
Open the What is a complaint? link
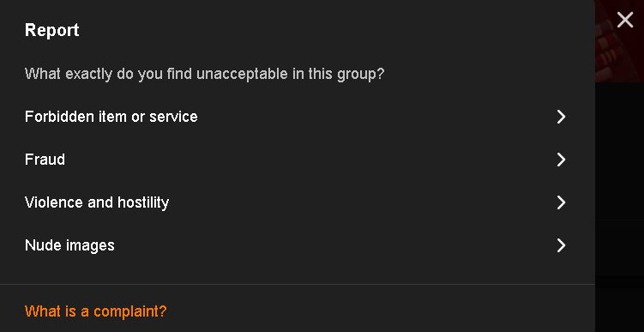pyautogui.click(x=96, y=311)
